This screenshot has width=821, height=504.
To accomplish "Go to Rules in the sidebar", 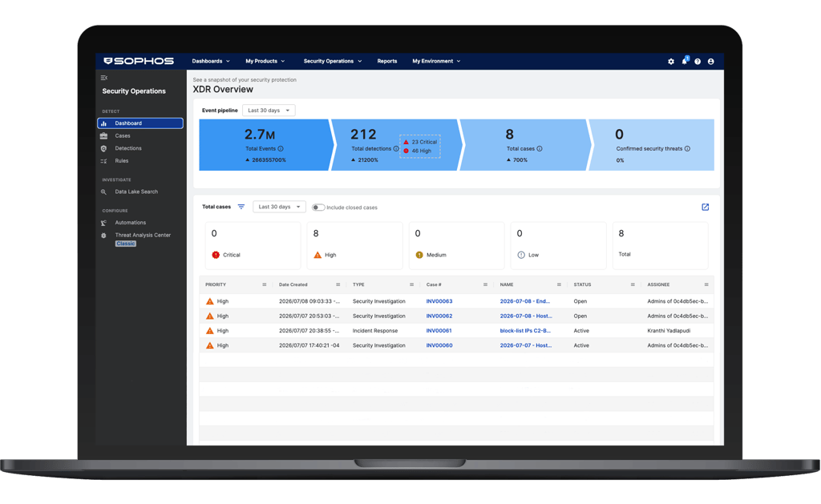I will pyautogui.click(x=122, y=161).
